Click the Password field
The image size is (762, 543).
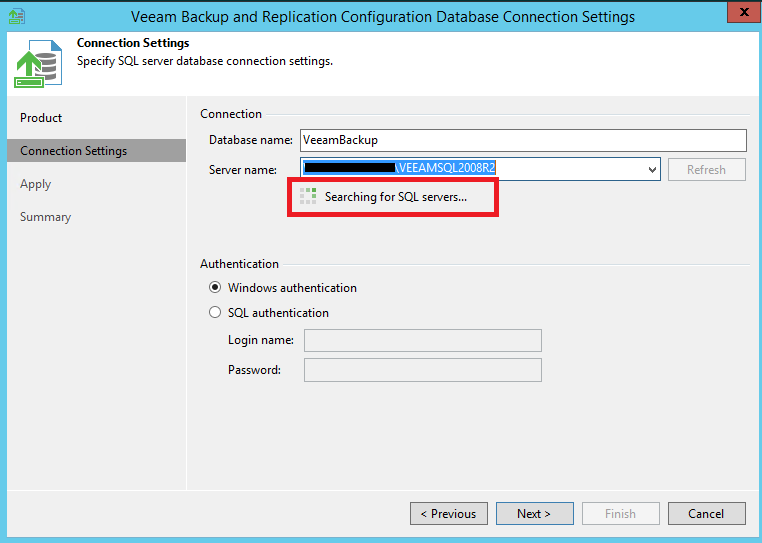423,370
